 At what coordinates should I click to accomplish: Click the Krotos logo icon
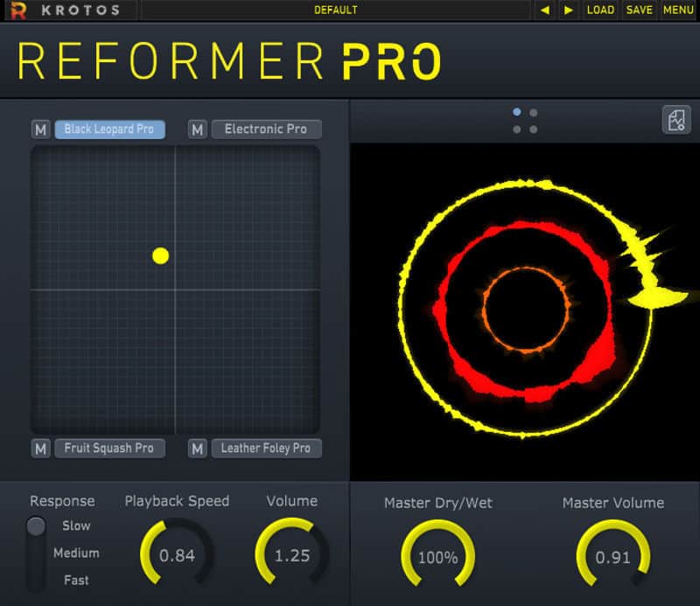18,10
